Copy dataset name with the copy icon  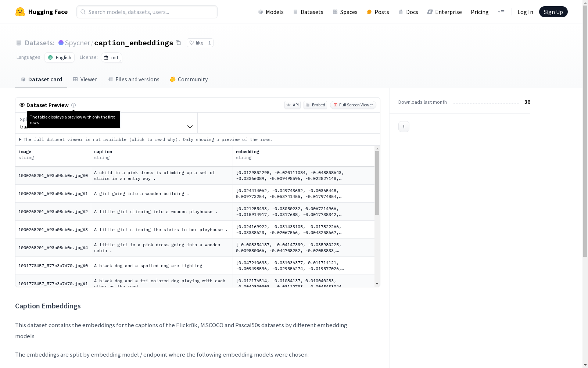(178, 43)
